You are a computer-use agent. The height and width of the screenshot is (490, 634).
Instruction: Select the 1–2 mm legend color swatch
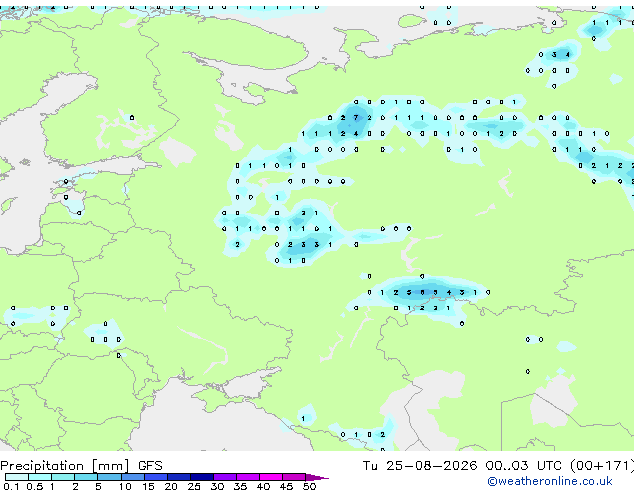pyautogui.click(x=63, y=477)
